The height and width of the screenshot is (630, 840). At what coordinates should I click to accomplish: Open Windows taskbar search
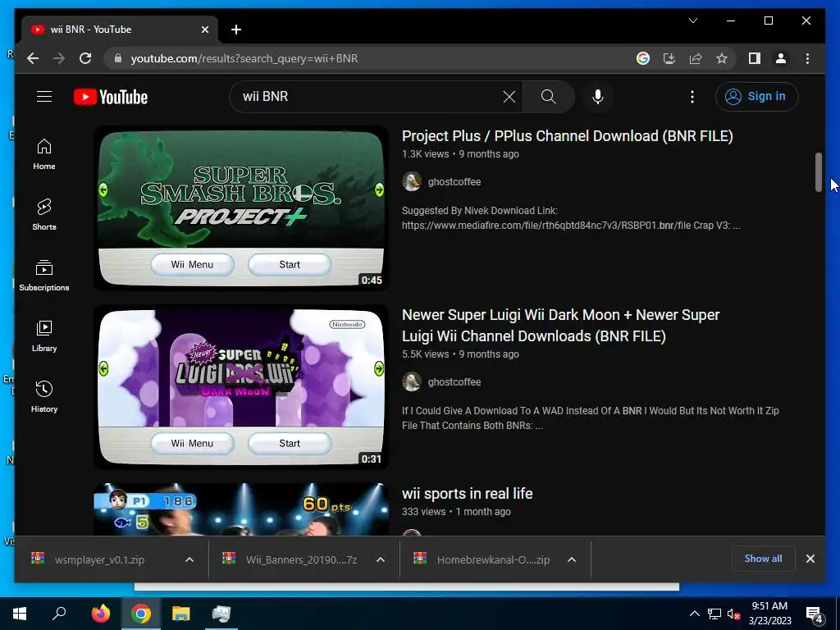pyautogui.click(x=59, y=614)
